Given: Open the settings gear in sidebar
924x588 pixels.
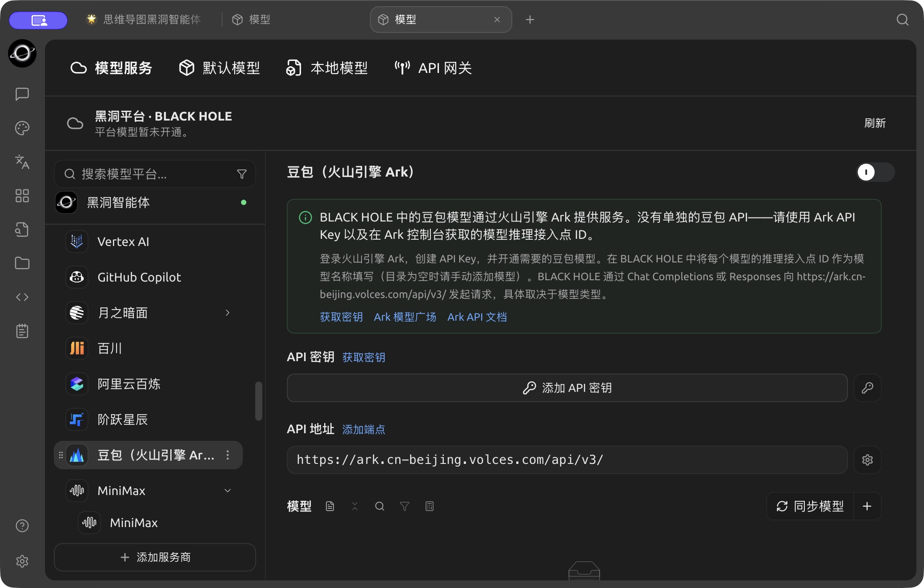Looking at the screenshot, I should click(22, 561).
